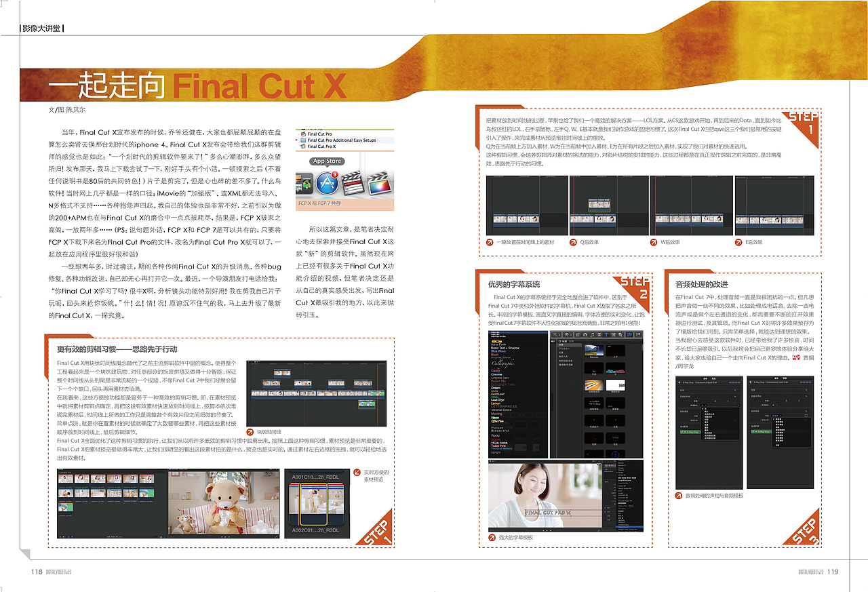This screenshot has height=592, width=868.
Task: Toggle the green enabled audio row in left audio panel
Action: coord(690,432)
